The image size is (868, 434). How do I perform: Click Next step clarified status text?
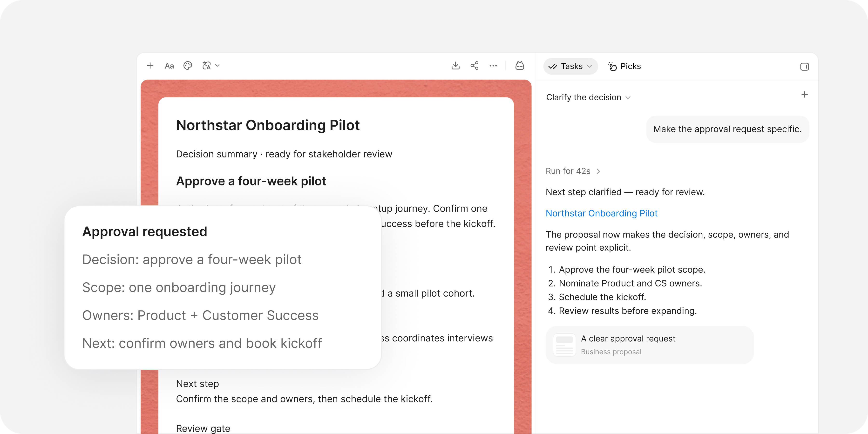(625, 192)
